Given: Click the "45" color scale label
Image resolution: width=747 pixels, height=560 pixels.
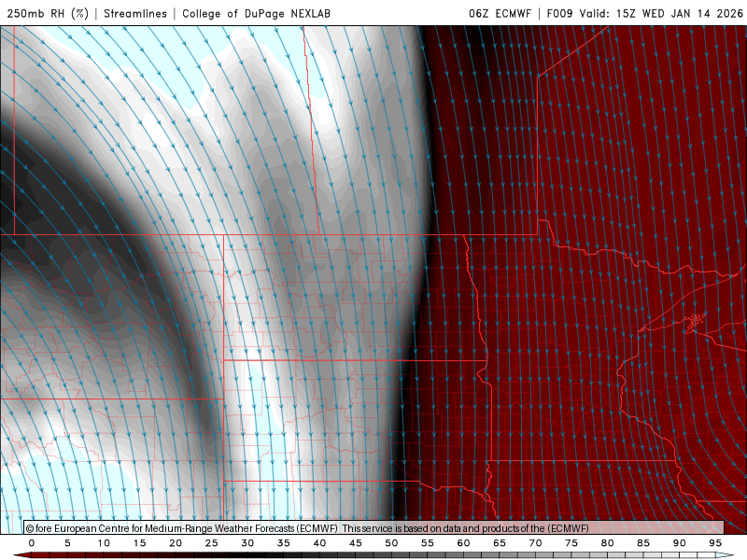Looking at the screenshot, I should coord(356,543).
